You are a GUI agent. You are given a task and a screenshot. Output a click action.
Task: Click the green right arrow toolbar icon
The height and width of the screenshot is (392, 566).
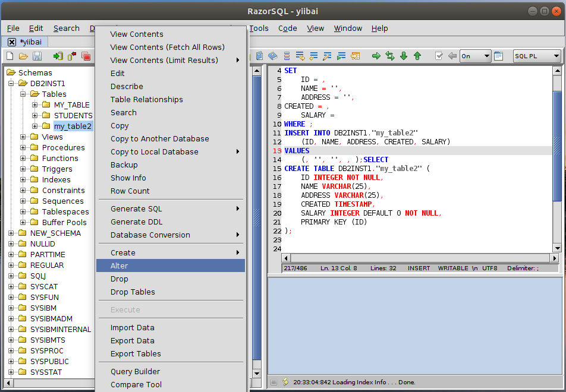click(376, 56)
